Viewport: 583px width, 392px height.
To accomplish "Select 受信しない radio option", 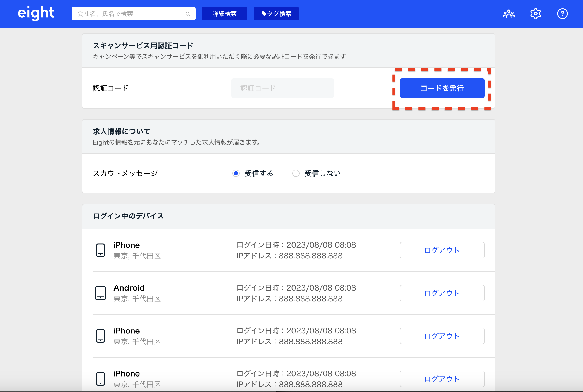I will click(296, 173).
